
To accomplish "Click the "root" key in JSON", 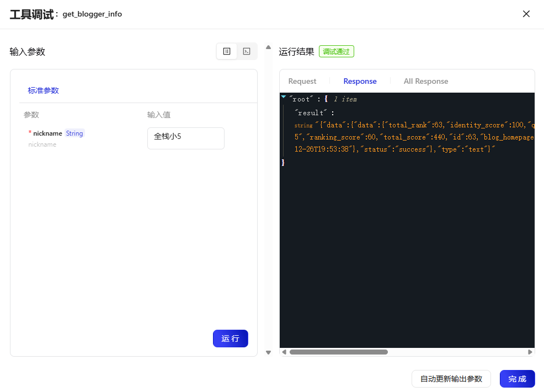I will (x=301, y=99).
